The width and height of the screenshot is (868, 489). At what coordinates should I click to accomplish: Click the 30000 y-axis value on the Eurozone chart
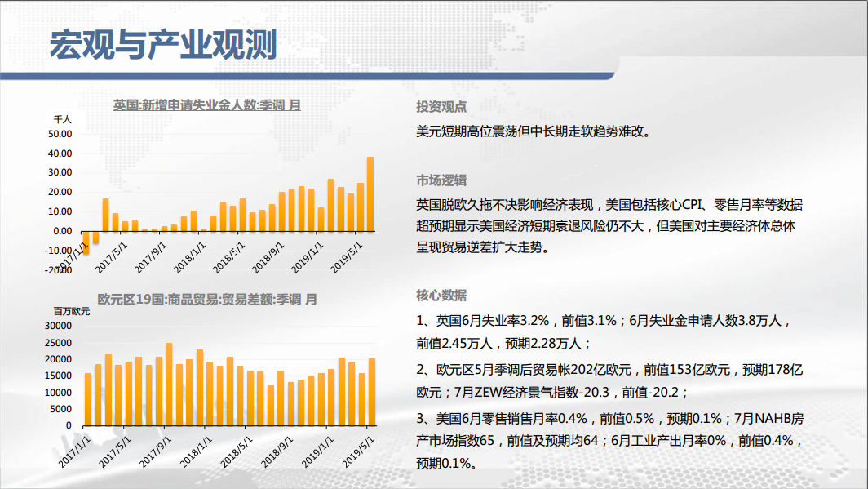pos(58,326)
